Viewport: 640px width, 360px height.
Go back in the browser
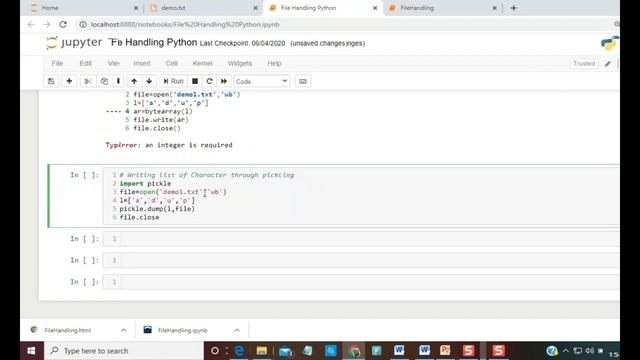click(31, 24)
